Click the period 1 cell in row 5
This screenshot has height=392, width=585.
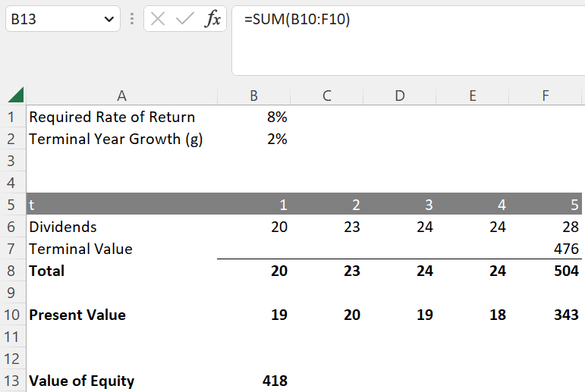253,205
